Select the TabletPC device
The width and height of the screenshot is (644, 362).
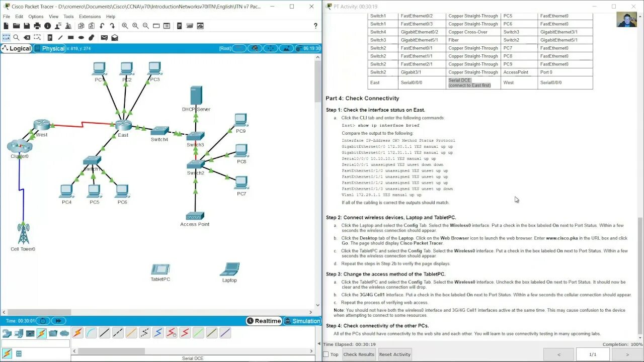click(160, 269)
